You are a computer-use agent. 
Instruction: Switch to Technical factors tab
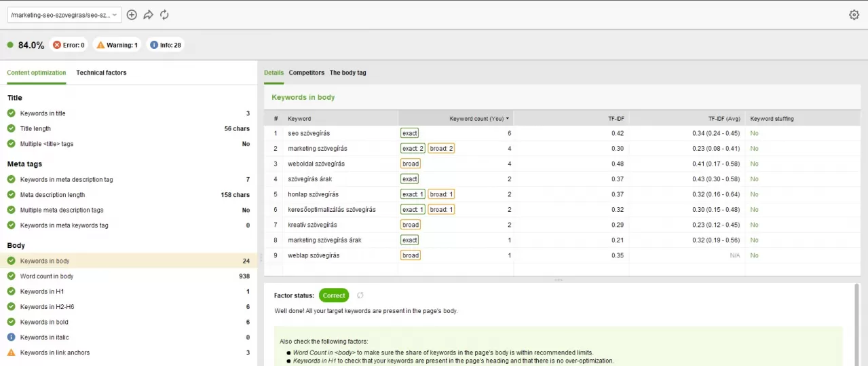[101, 73]
